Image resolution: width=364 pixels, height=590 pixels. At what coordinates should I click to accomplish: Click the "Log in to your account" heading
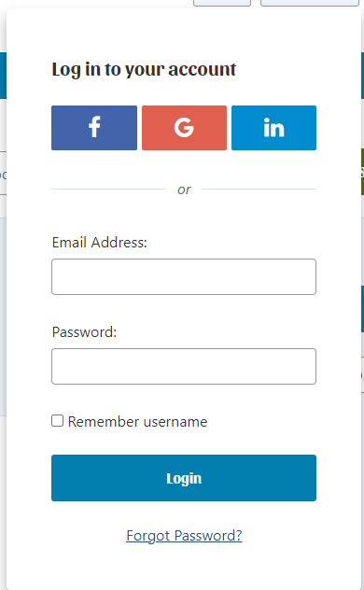click(x=144, y=70)
